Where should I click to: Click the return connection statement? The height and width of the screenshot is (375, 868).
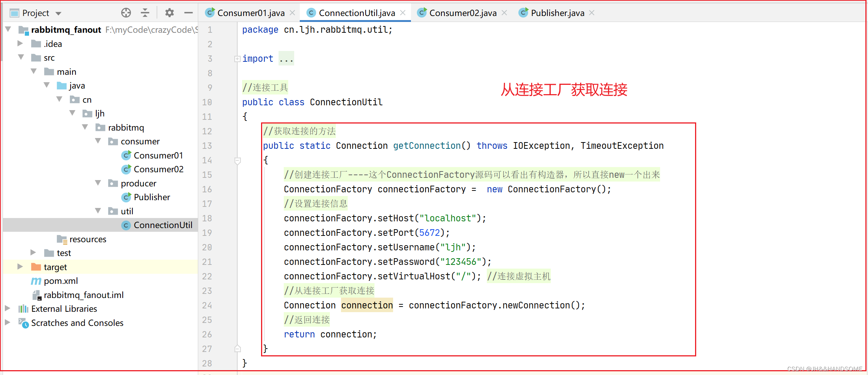click(330, 334)
